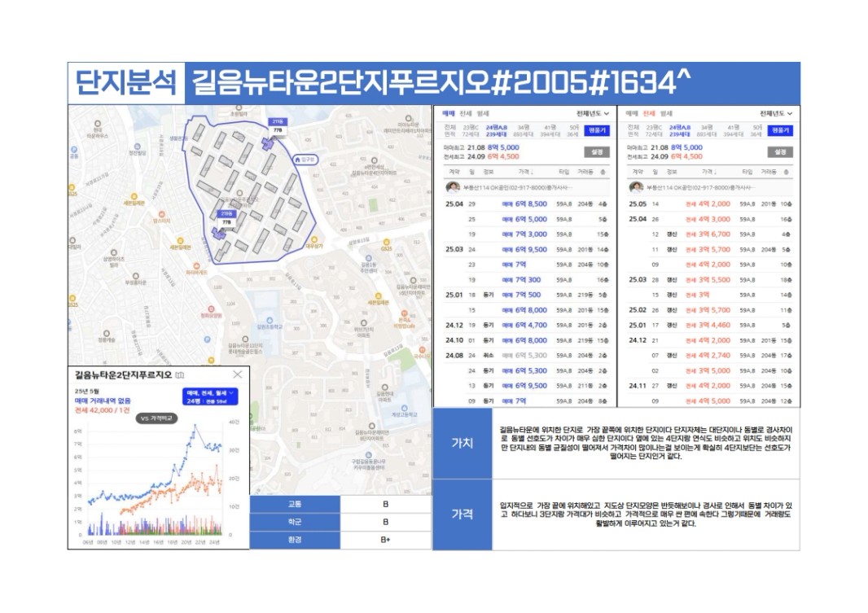Select 23평C size filter in left panel

pos(471,130)
